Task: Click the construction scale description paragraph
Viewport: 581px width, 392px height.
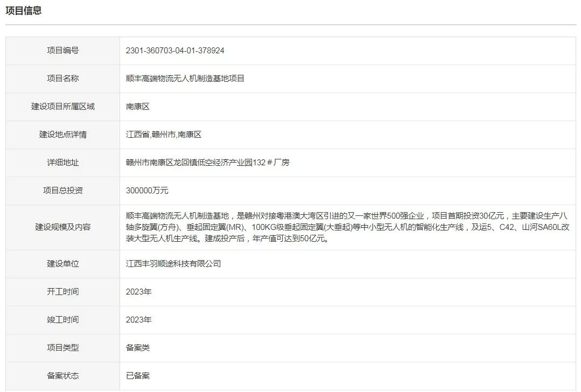Action: click(347, 227)
